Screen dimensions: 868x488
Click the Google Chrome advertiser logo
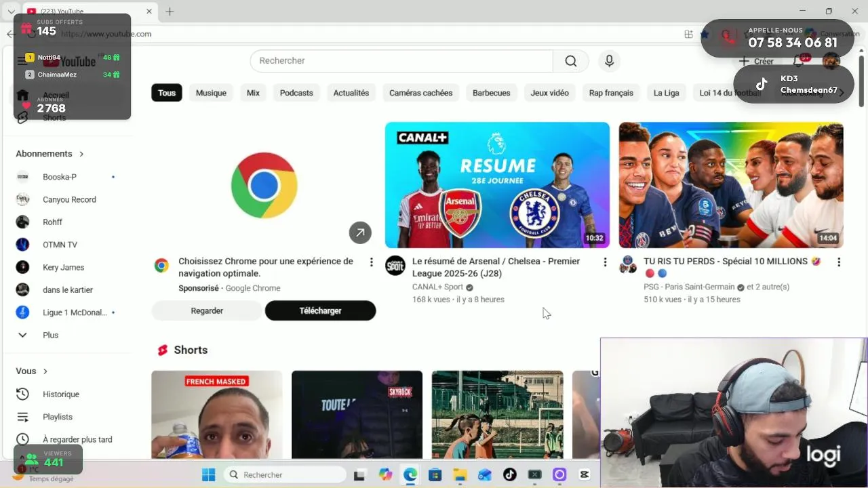(x=161, y=266)
